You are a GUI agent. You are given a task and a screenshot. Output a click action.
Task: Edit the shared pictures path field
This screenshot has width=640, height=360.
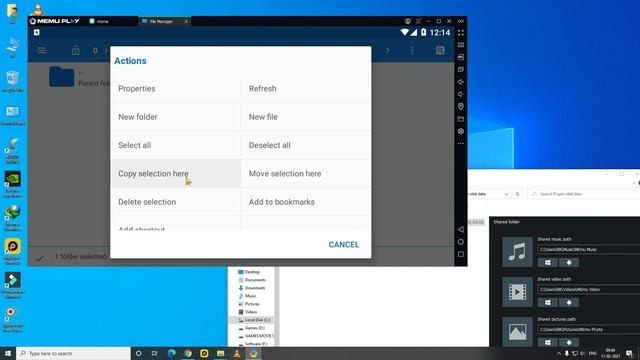click(589, 329)
